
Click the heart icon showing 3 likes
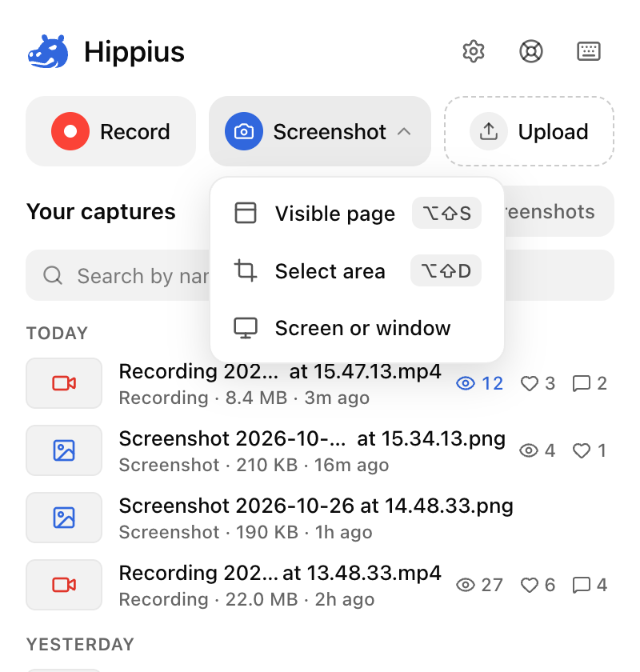coord(530,383)
